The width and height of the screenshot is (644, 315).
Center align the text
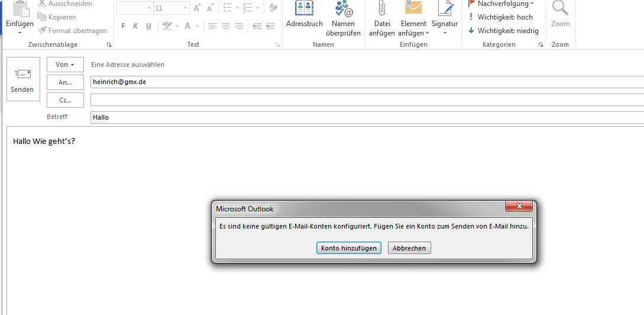click(x=225, y=26)
